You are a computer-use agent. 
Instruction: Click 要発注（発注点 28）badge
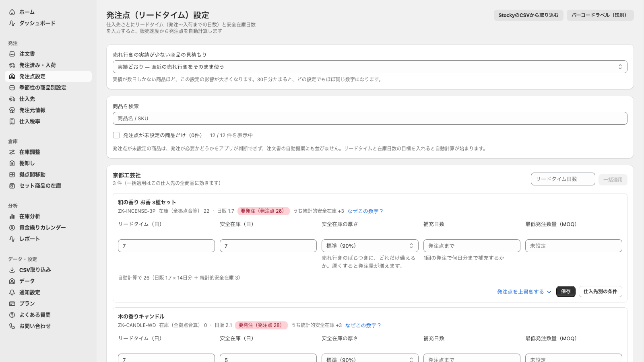261,325
